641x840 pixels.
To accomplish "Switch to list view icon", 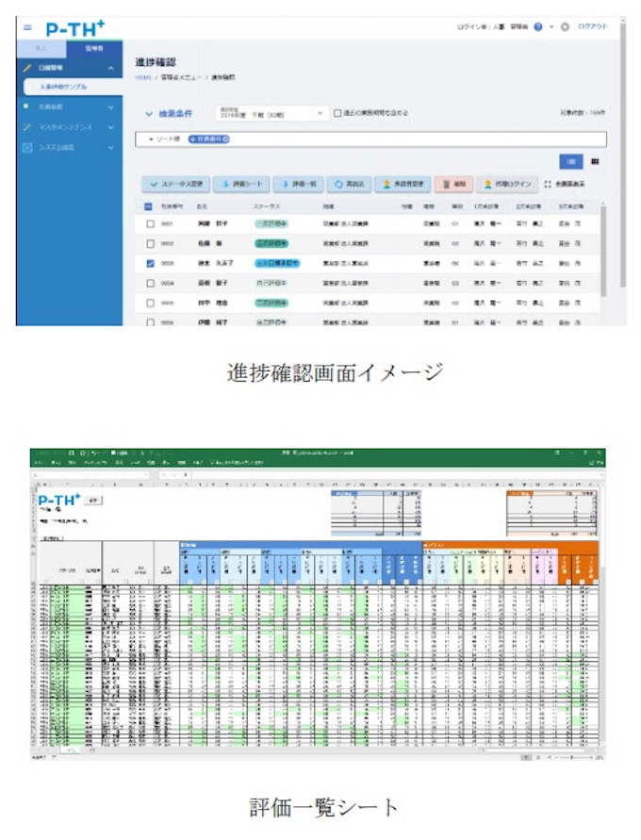I will (x=571, y=161).
